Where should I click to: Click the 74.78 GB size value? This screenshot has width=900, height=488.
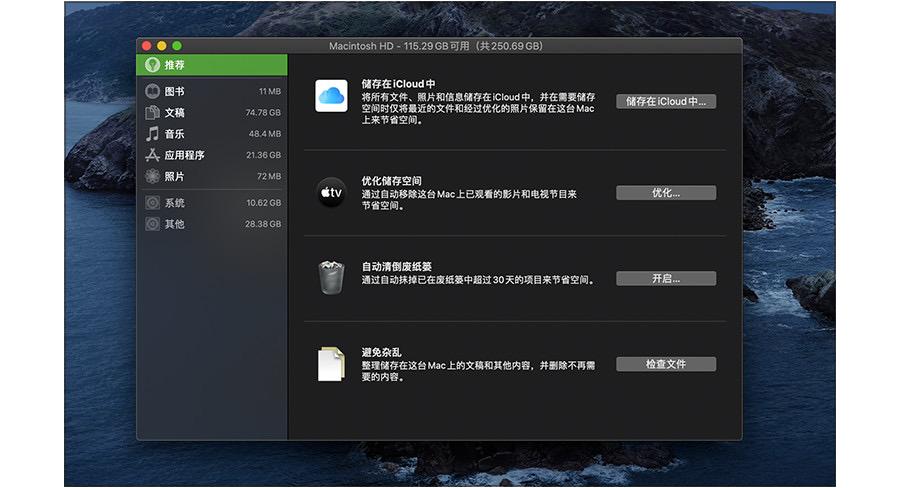tap(263, 113)
